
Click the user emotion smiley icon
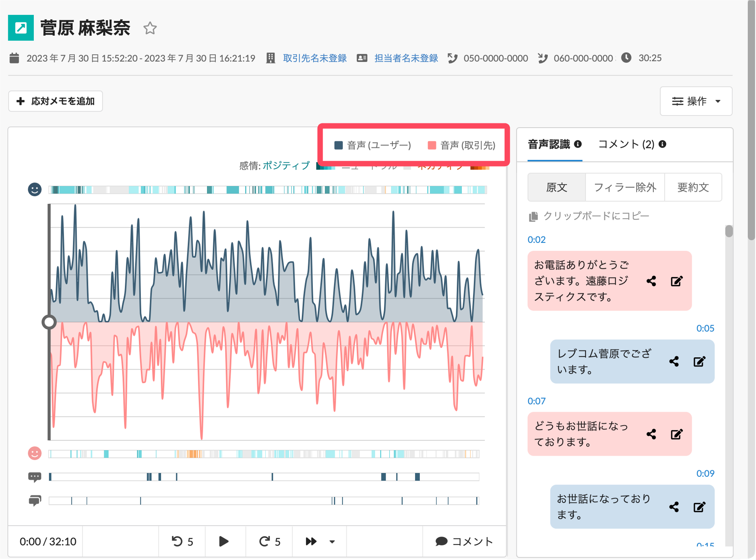click(x=35, y=190)
